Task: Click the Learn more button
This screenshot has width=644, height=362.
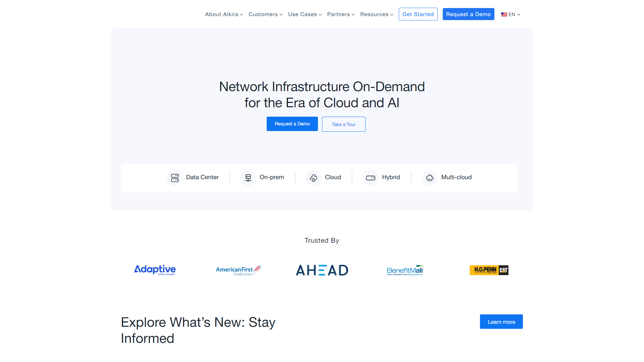Action: tap(501, 322)
